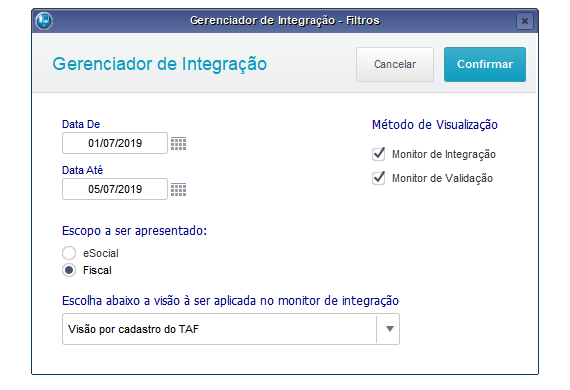This screenshot has width=570, height=390.
Task: Expand the visão dropdown arrow
Action: (389, 329)
